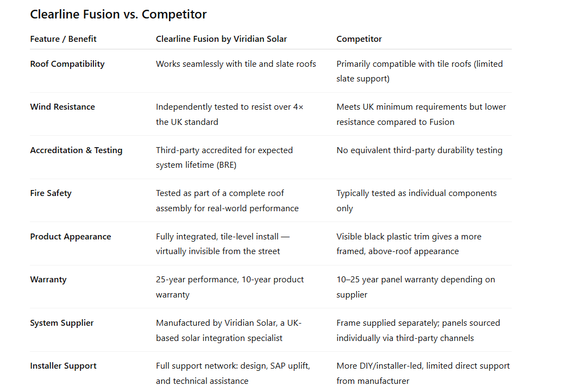Viewport: 571px width, 392px height.
Task: Click the 'Wind Resistance' row label
Action: pos(62,106)
